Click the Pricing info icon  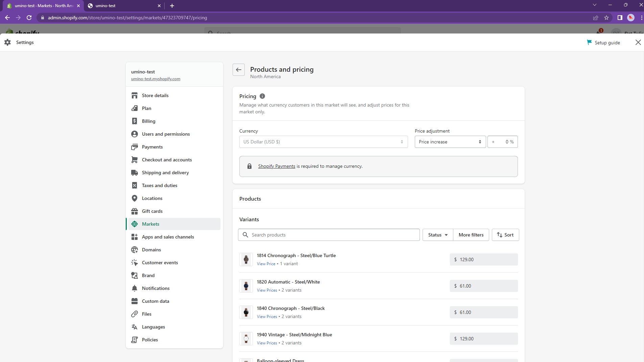click(x=262, y=96)
